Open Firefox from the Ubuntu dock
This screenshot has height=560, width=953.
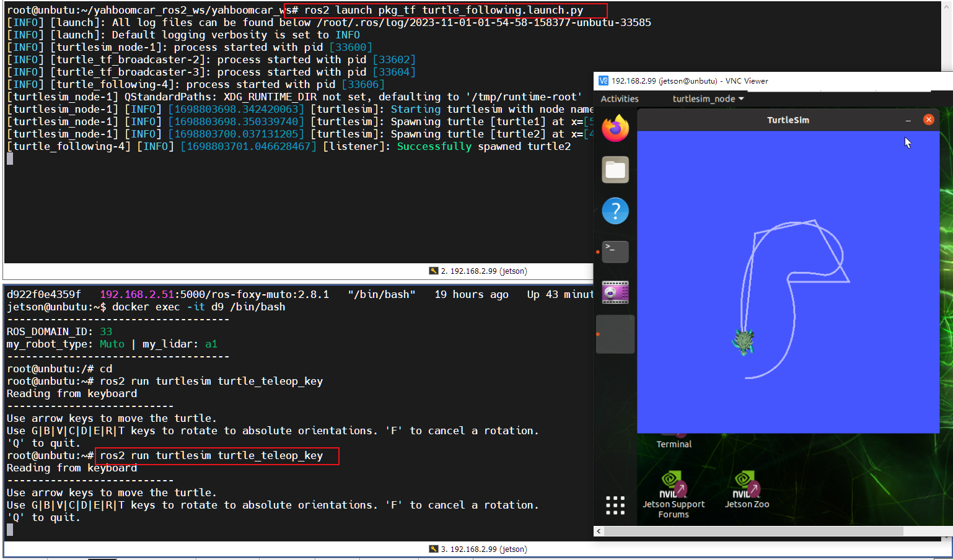615,129
